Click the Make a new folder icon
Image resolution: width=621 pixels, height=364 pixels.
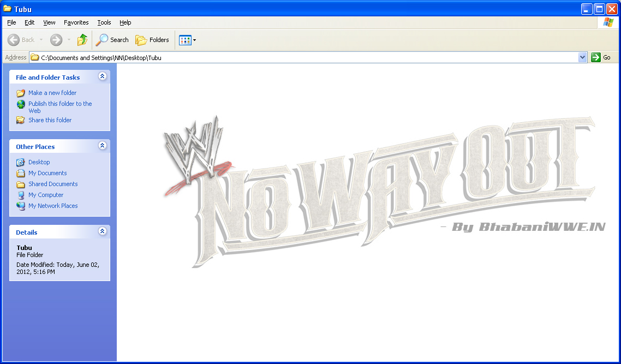21,93
